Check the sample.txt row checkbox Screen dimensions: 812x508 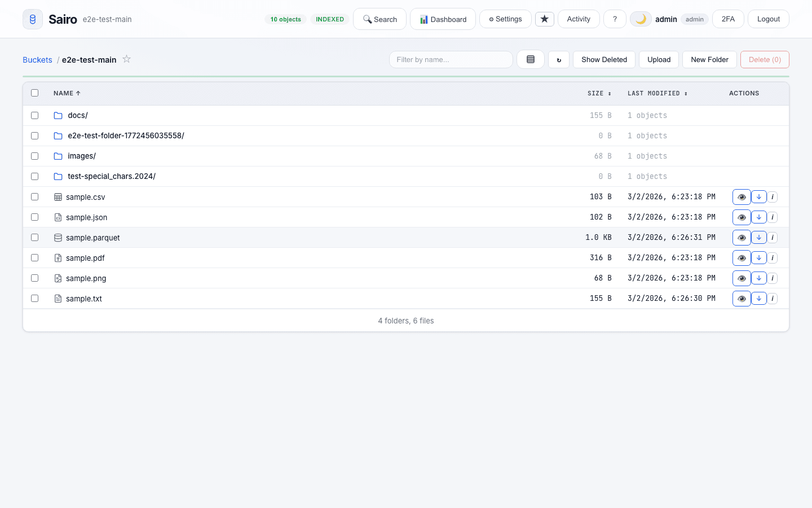(x=35, y=298)
